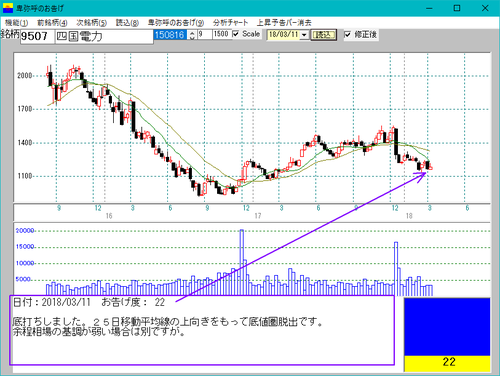The width and height of the screenshot is (500, 376).
Task: Click the yellow box showing 22
Action: [448, 363]
